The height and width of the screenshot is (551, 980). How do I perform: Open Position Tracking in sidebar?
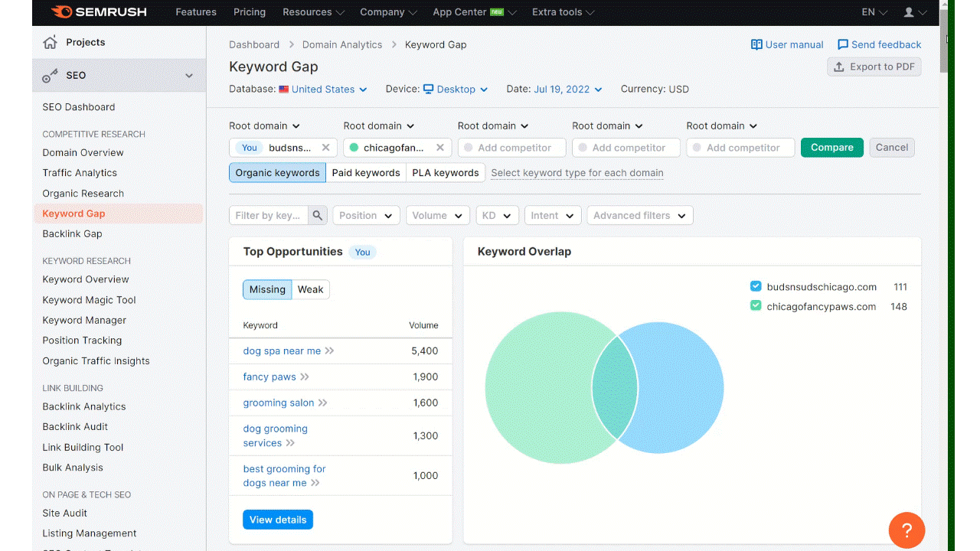[x=82, y=340]
